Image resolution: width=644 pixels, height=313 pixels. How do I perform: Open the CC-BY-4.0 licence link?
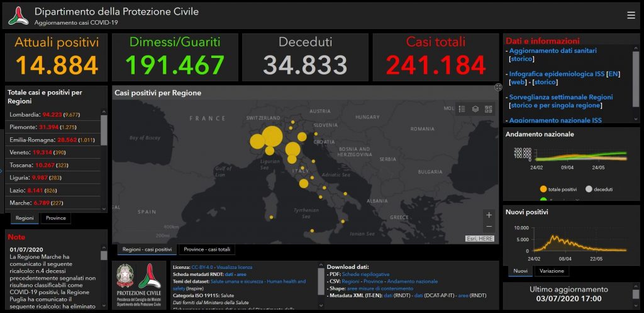point(202,267)
